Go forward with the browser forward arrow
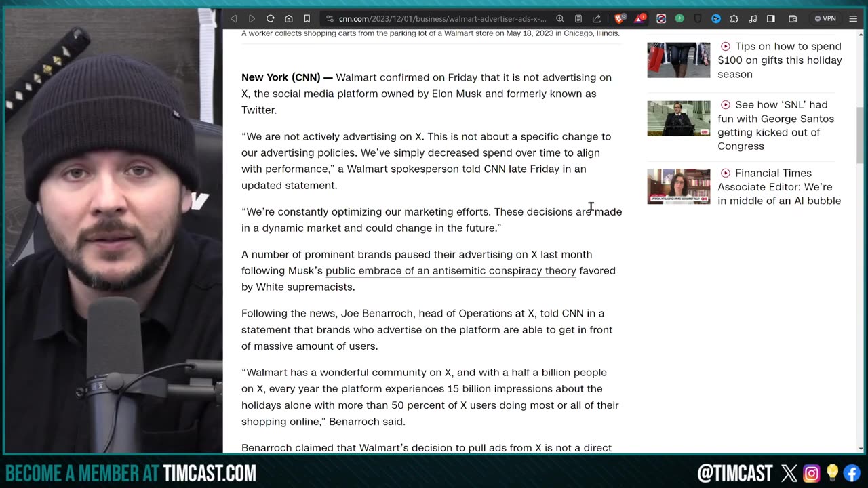868x488 pixels. pos(252,19)
